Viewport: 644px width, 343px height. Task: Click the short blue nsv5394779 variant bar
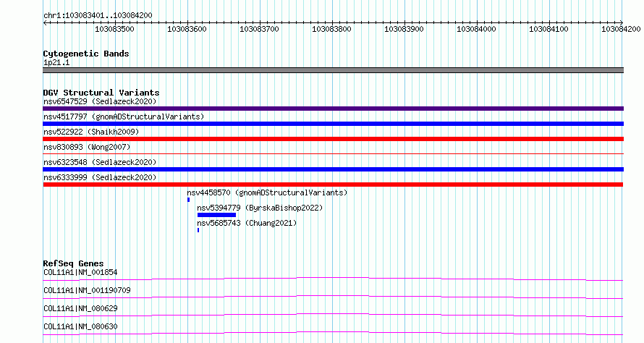216,215
